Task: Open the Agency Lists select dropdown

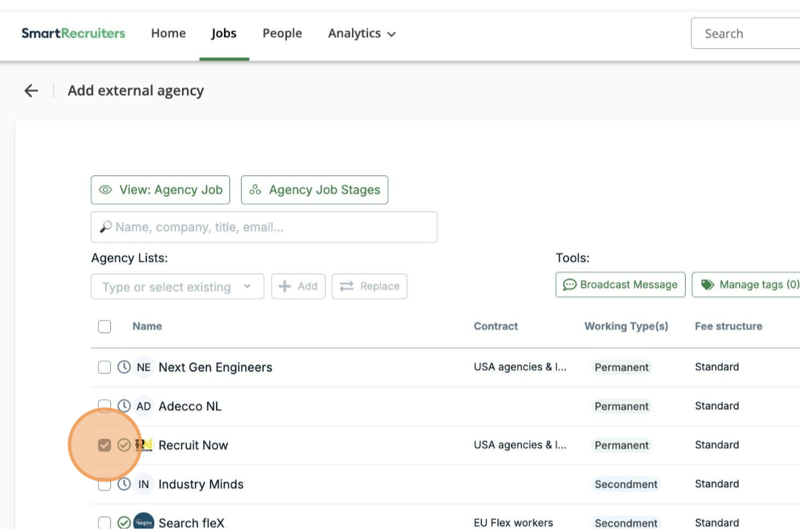Action: [177, 287]
